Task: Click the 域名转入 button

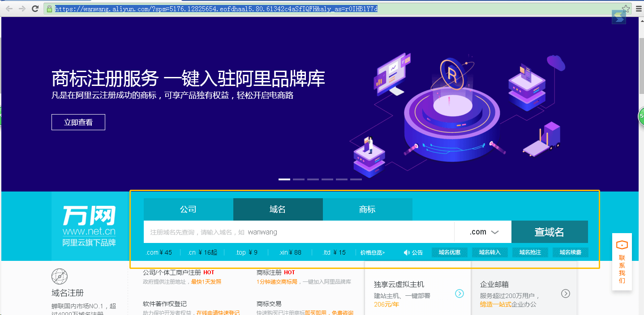Action: [490, 252]
